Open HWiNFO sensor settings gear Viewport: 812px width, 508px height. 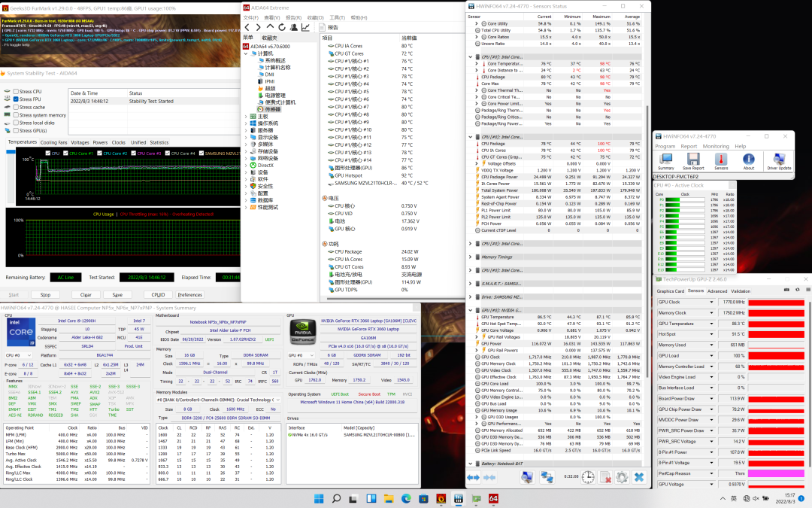(622, 477)
